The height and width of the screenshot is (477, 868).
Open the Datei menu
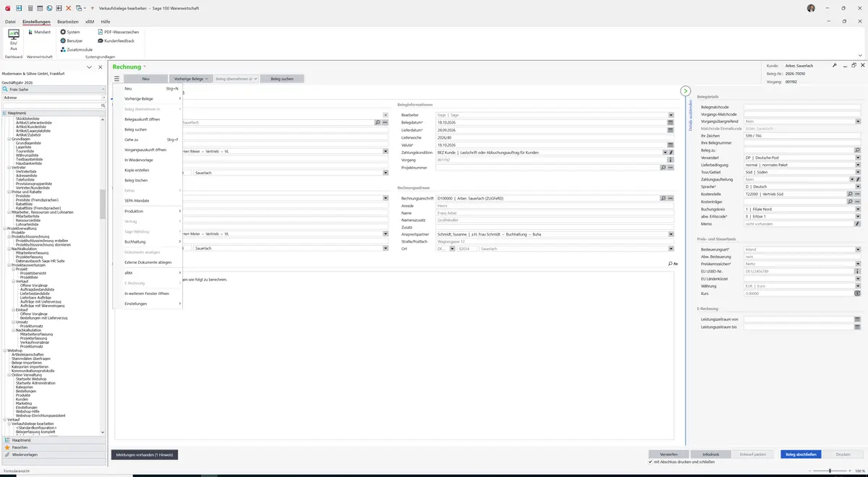coord(10,22)
